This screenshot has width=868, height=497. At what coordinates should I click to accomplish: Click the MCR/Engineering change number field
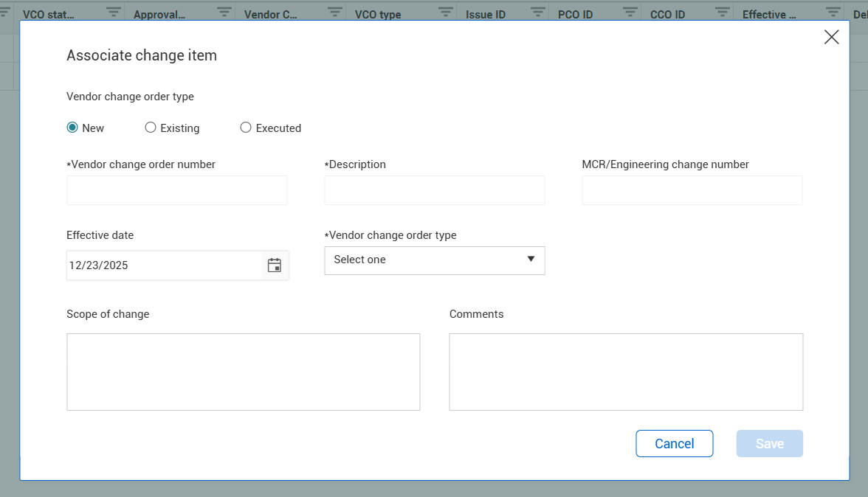coord(692,190)
